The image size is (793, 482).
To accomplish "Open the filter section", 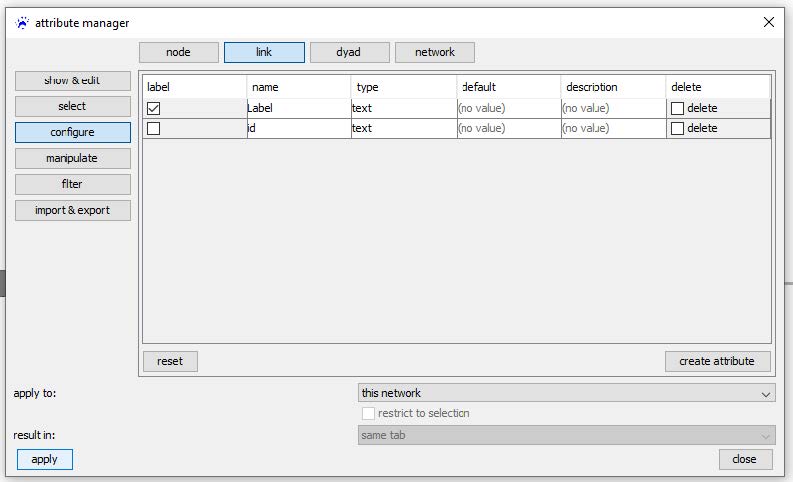I will 72,184.
